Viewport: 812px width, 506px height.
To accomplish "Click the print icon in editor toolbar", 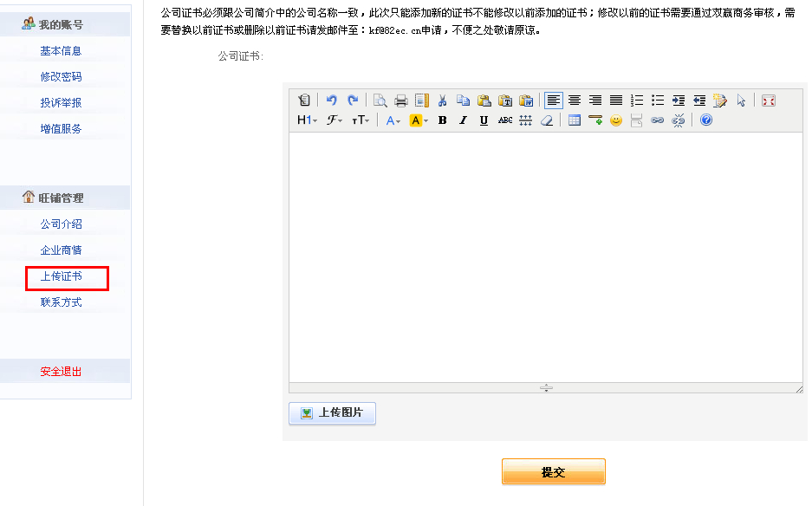I will [400, 101].
